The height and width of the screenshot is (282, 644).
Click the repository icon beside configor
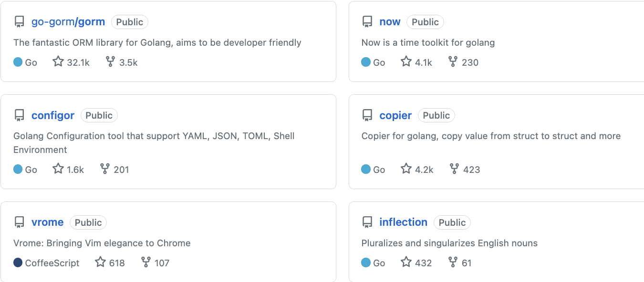(x=20, y=115)
